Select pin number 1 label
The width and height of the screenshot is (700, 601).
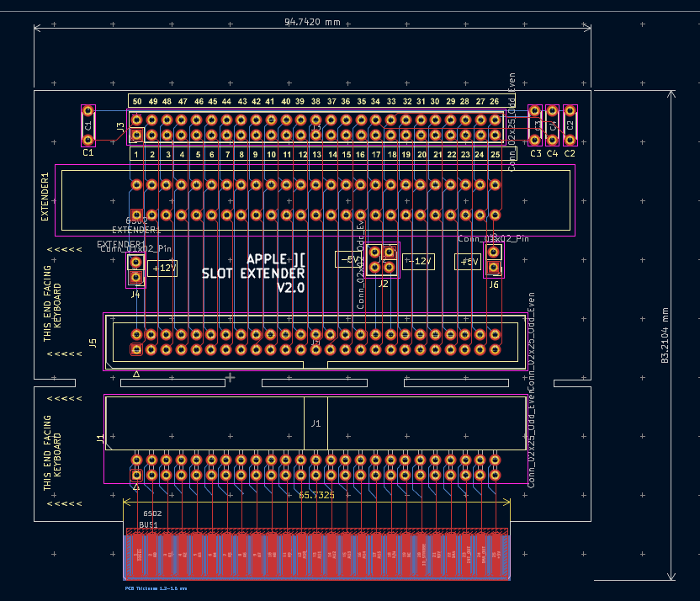(136, 155)
